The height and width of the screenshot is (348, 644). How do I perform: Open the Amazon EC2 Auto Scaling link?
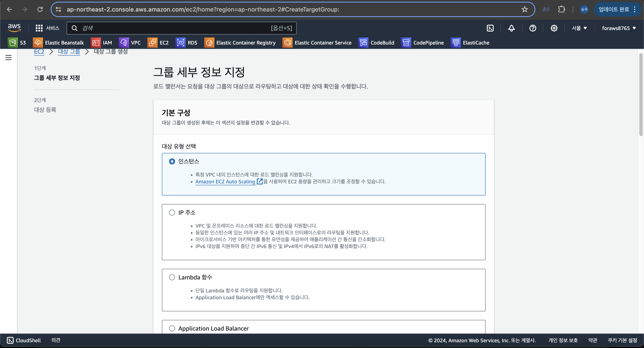point(225,182)
